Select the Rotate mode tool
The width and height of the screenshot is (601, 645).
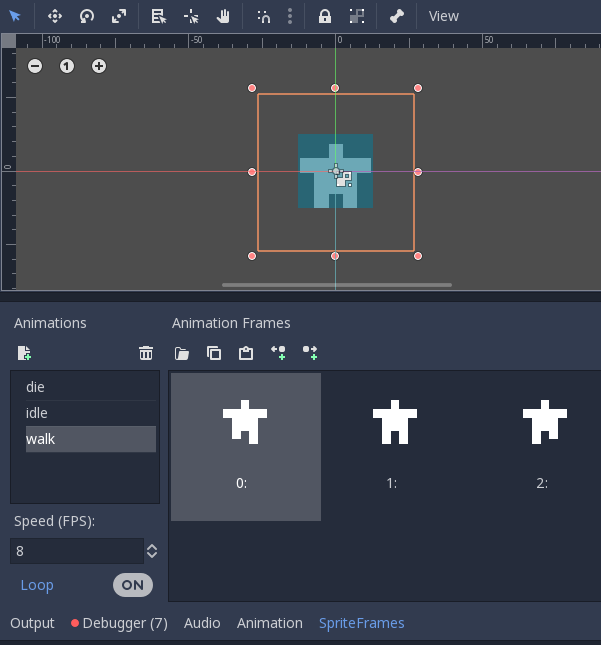[87, 16]
